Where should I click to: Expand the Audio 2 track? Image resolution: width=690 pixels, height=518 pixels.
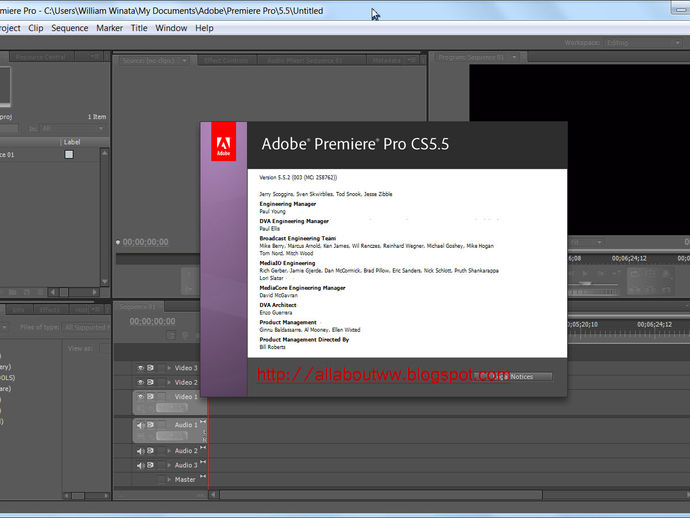[x=169, y=451]
